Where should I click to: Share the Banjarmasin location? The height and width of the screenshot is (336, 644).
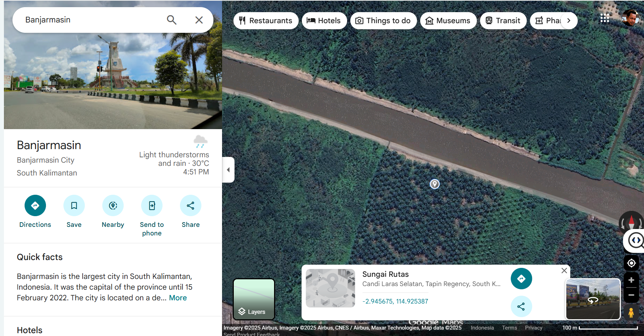point(190,206)
